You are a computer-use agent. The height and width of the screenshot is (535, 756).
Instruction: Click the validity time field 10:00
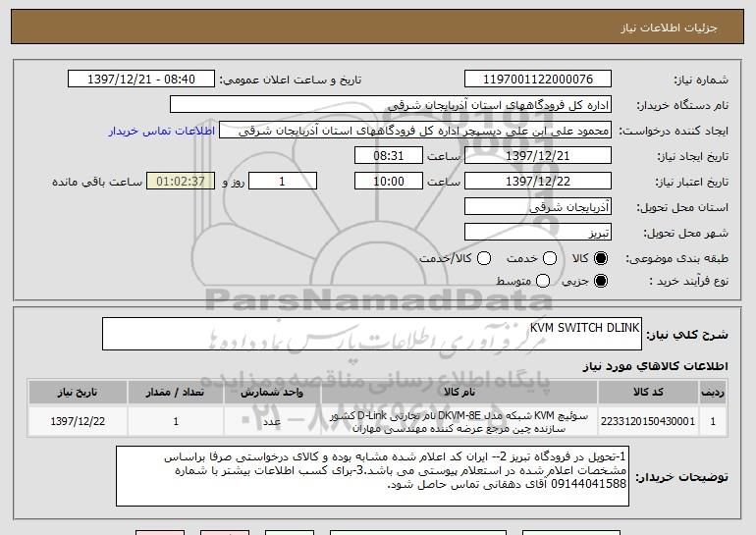389,182
